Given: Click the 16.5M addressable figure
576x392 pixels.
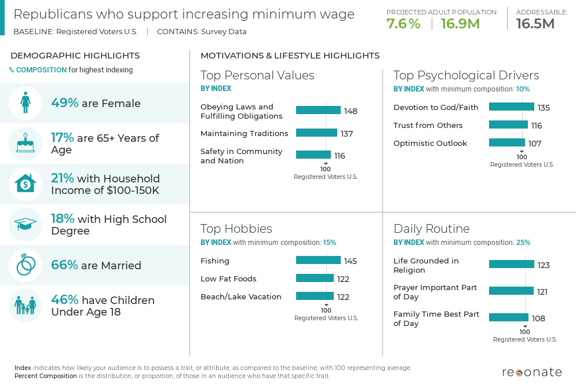Looking at the screenshot, I should (x=535, y=24).
